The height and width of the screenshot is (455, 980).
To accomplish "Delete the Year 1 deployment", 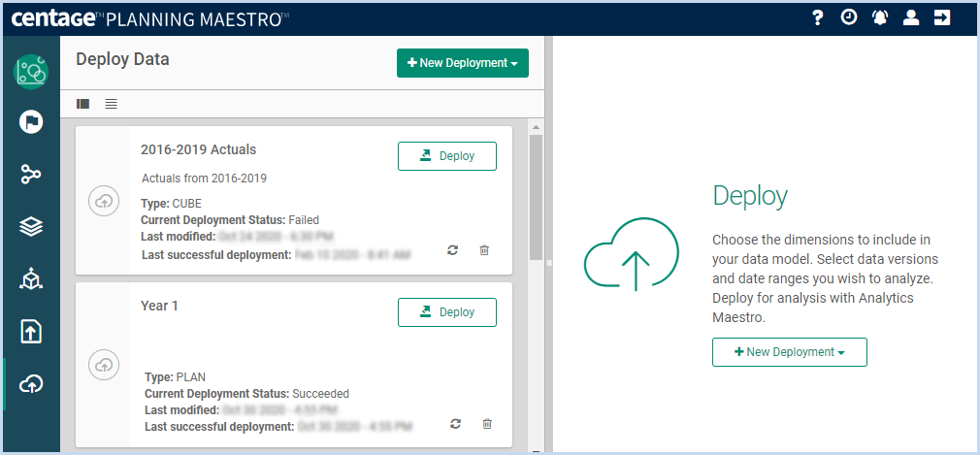I will (487, 424).
